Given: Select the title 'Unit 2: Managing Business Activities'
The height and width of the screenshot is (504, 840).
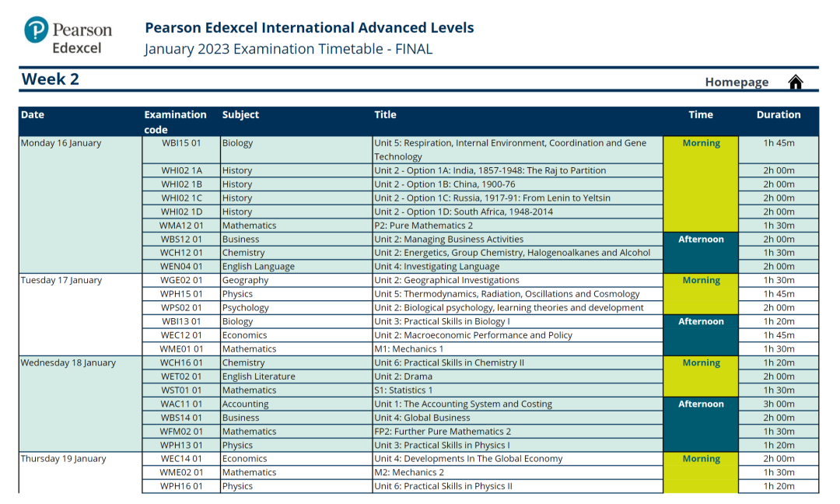Looking at the screenshot, I should 449,240.
